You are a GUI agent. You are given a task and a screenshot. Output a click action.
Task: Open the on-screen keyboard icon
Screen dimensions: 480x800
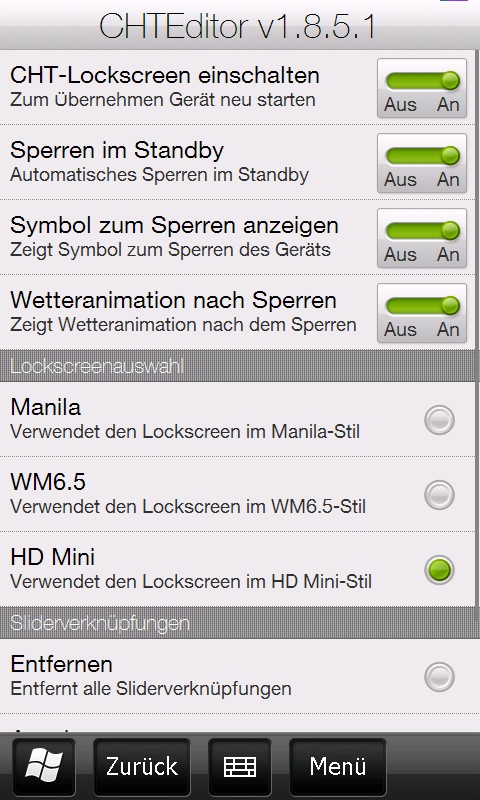(240, 766)
